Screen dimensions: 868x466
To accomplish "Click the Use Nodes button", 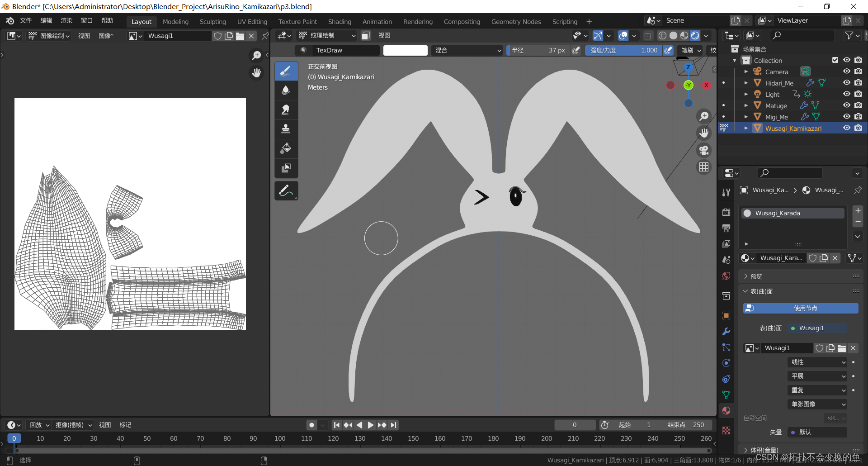I will pyautogui.click(x=800, y=308).
